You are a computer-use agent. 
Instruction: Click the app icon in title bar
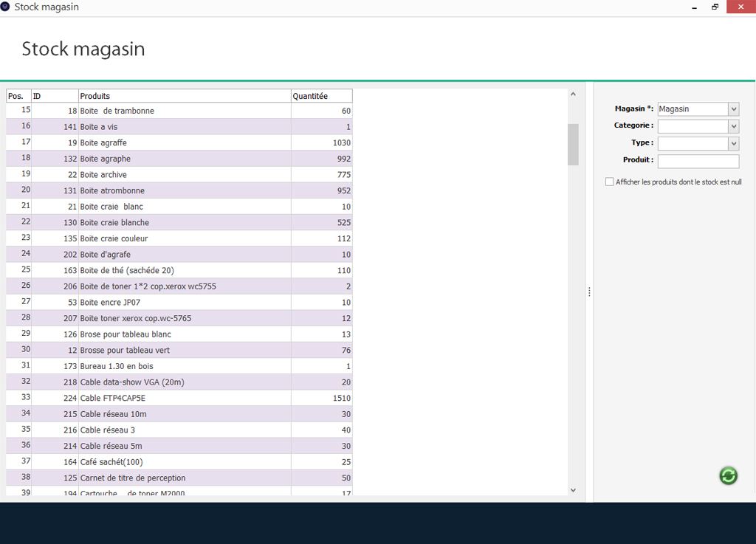tap(6, 7)
